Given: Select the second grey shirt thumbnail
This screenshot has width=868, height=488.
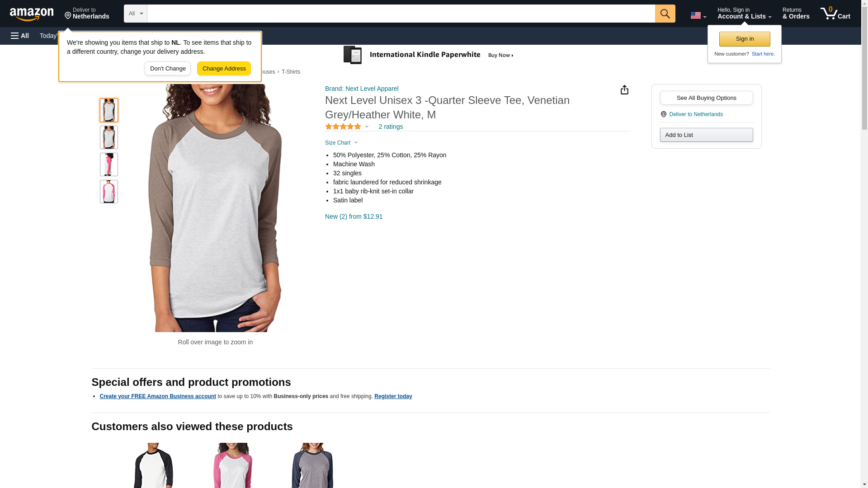Looking at the screenshot, I should pyautogui.click(x=109, y=137).
